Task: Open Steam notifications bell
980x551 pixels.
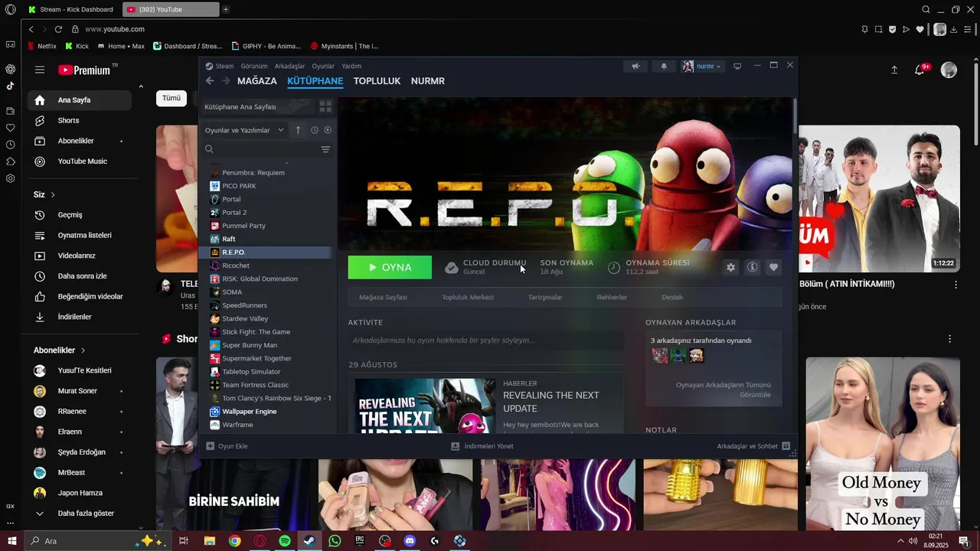Action: coord(664,66)
